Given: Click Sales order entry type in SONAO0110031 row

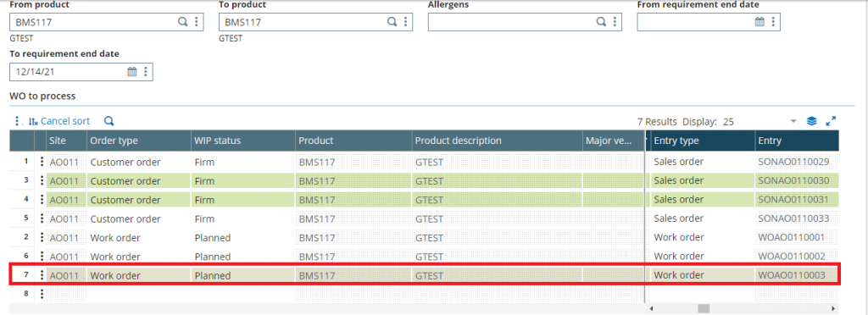Looking at the screenshot, I should pos(679,200).
